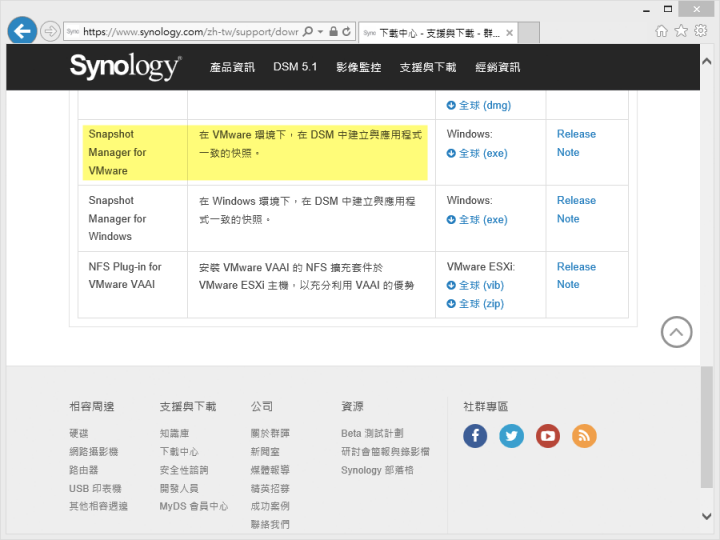720x540 pixels.
Task: Refresh the page with reload icon
Action: 347,31
